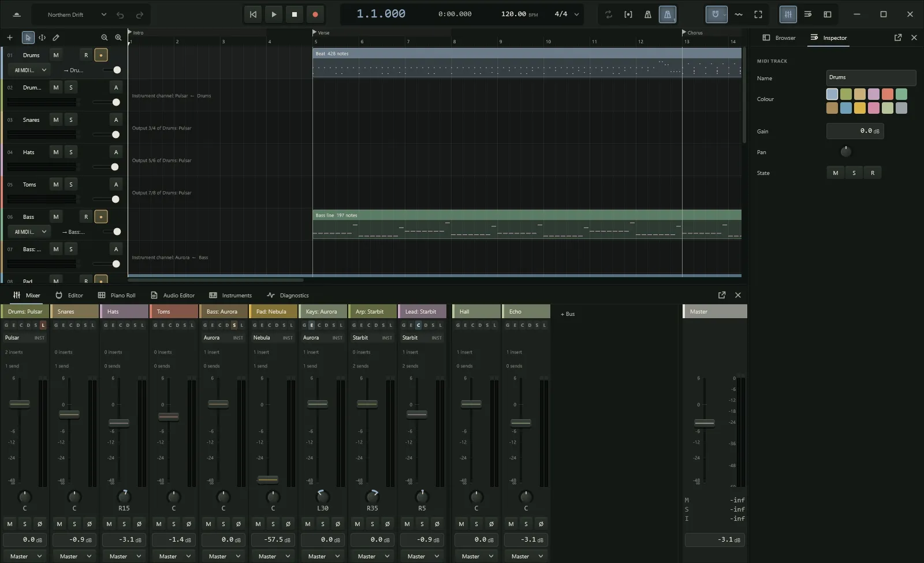Solo the Snares track in track list
The width and height of the screenshot is (924, 563).
[x=71, y=120]
